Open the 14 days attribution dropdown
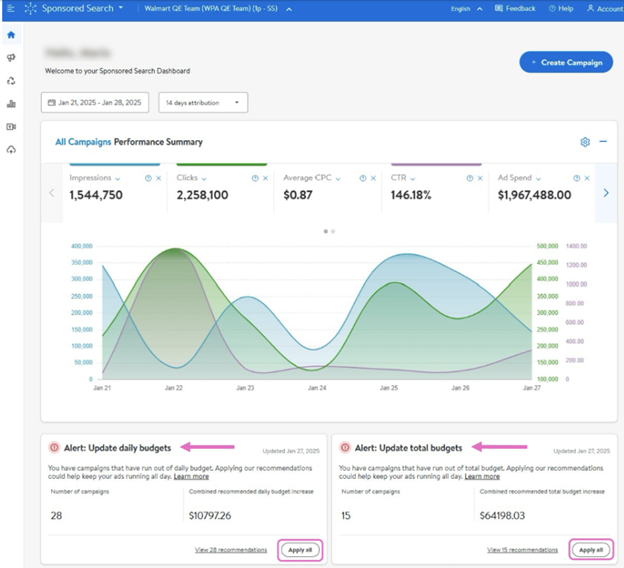The image size is (624, 568). (x=203, y=102)
